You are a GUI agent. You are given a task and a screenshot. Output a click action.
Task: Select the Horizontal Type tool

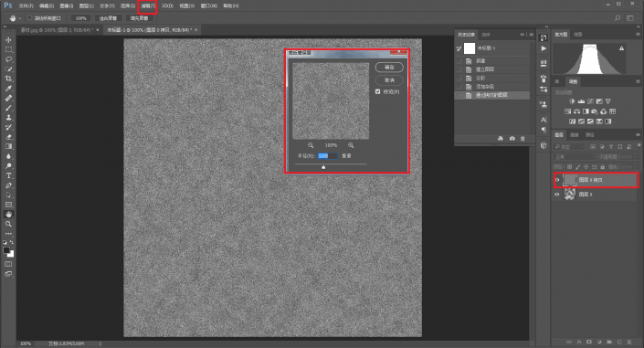pyautogui.click(x=8, y=176)
